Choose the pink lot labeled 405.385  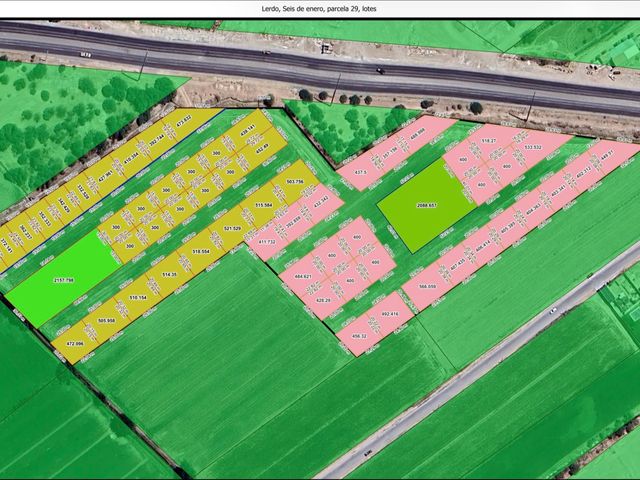pos(508,230)
